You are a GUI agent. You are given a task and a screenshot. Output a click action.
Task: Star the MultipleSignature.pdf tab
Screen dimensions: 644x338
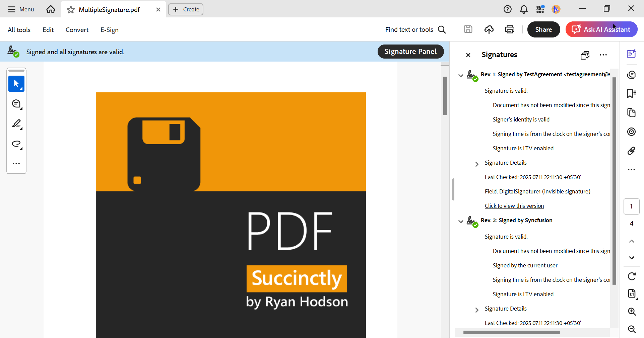pyautogui.click(x=71, y=10)
